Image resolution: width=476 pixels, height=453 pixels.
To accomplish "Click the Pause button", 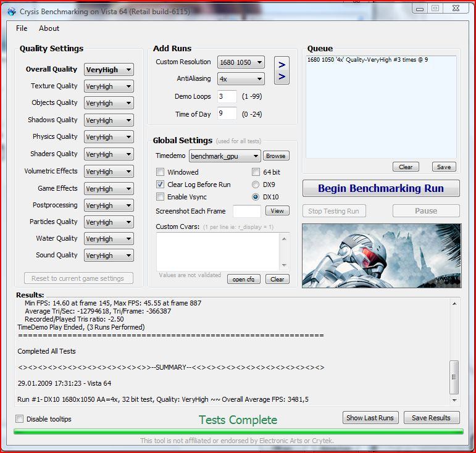I will [426, 211].
